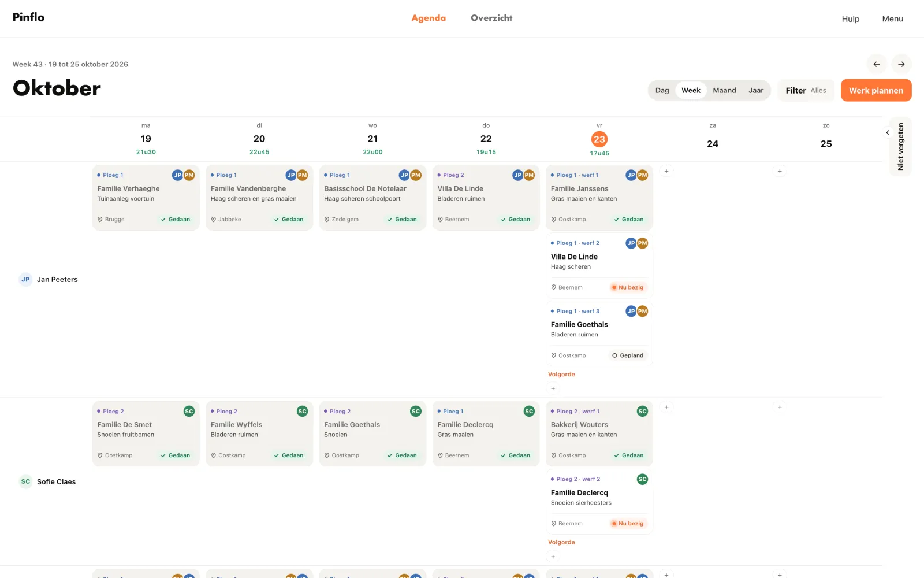Add job on Saturday 24 for Jan Peeters
This screenshot has width=924, height=578.
click(666, 171)
